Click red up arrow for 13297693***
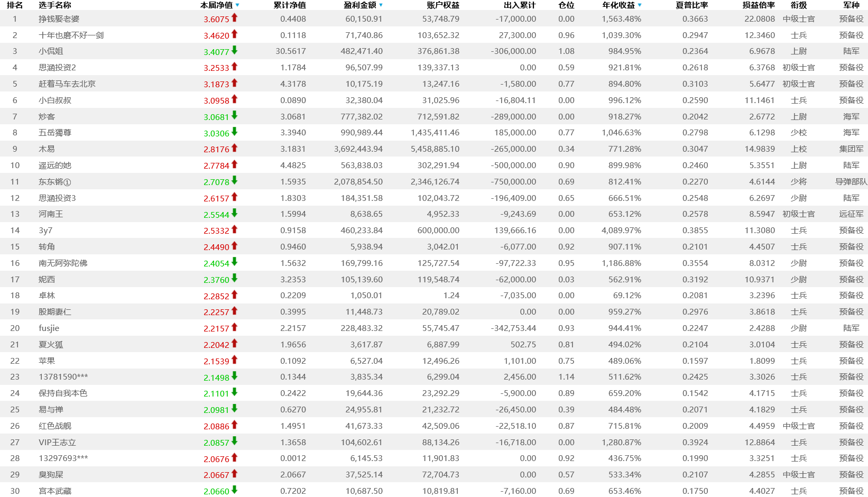868x497 pixels. [234, 457]
